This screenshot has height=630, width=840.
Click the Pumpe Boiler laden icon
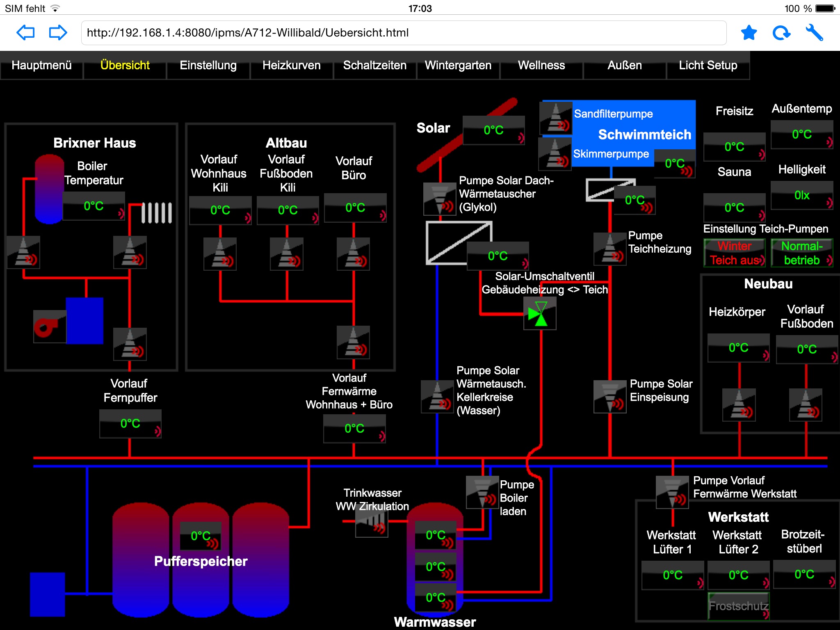point(482,492)
